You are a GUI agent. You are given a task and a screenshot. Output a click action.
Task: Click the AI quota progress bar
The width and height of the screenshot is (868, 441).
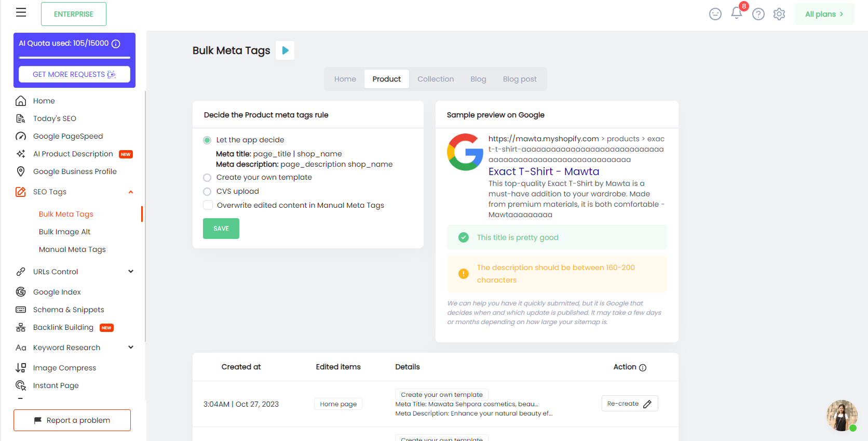pyautogui.click(x=74, y=58)
